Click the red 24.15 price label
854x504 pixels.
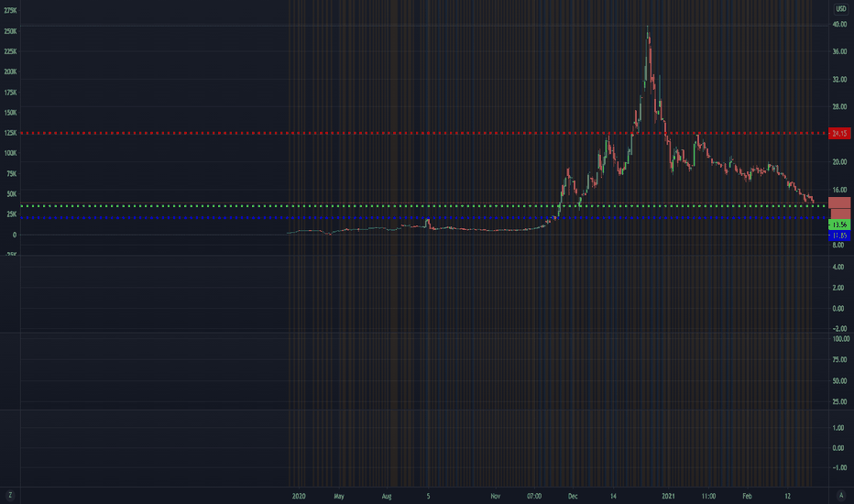pos(839,134)
